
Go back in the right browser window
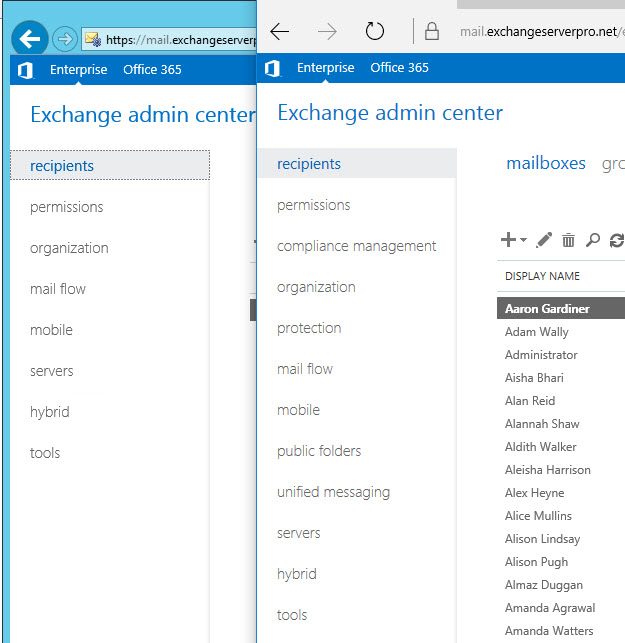tap(280, 32)
